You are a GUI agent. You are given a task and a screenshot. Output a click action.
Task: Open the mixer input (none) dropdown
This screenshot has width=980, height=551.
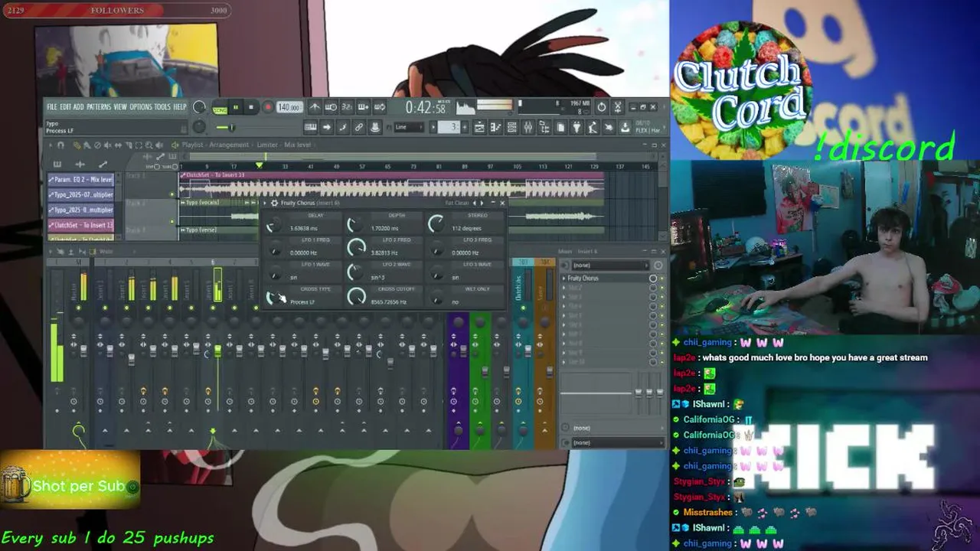point(610,266)
